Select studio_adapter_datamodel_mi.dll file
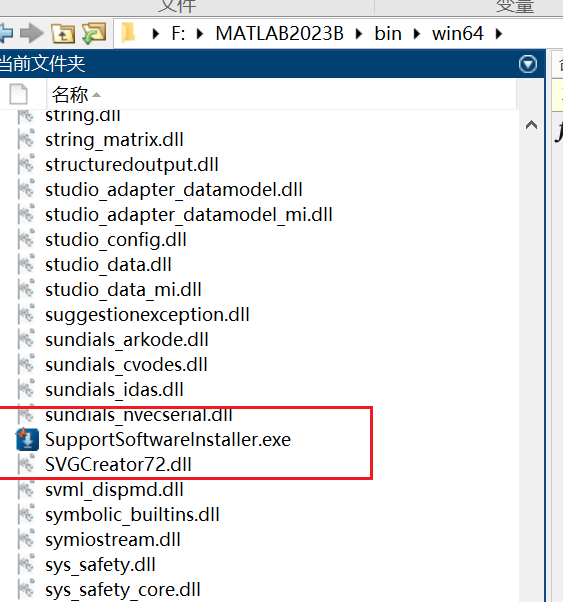This screenshot has width=563, height=602. [189, 215]
